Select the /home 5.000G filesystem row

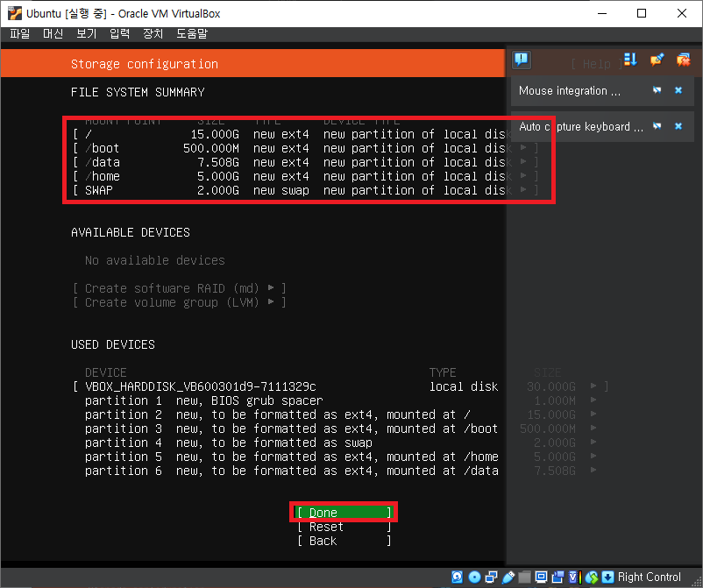305,176
